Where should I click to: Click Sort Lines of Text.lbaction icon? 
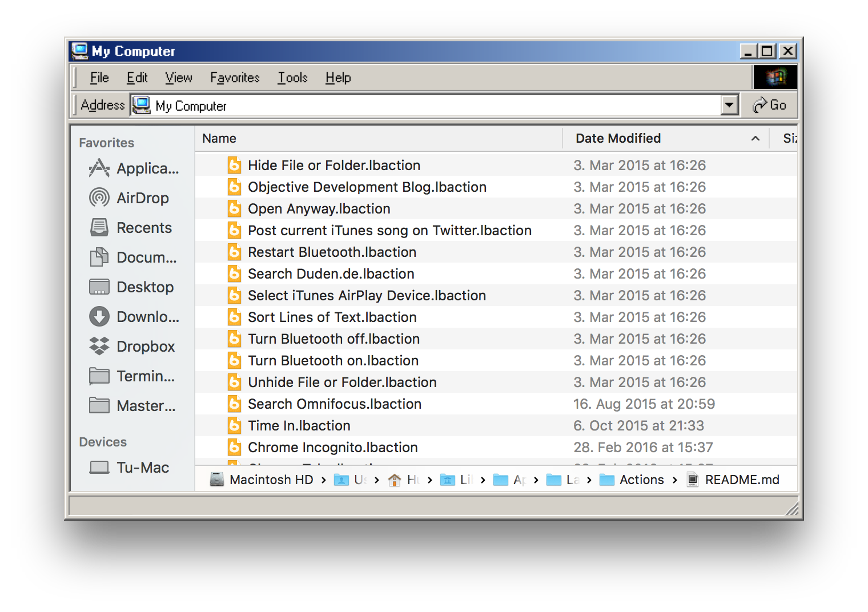click(234, 317)
